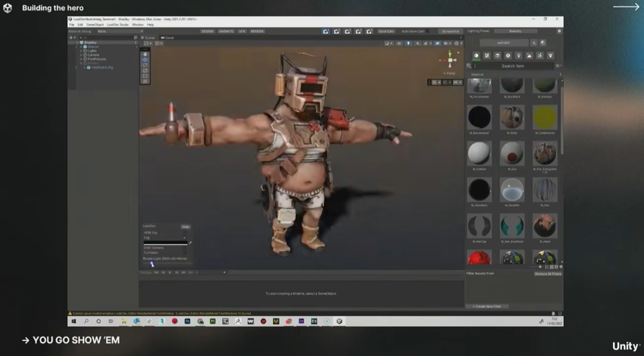Expand the PostProcess hierarchy item

pos(81,59)
